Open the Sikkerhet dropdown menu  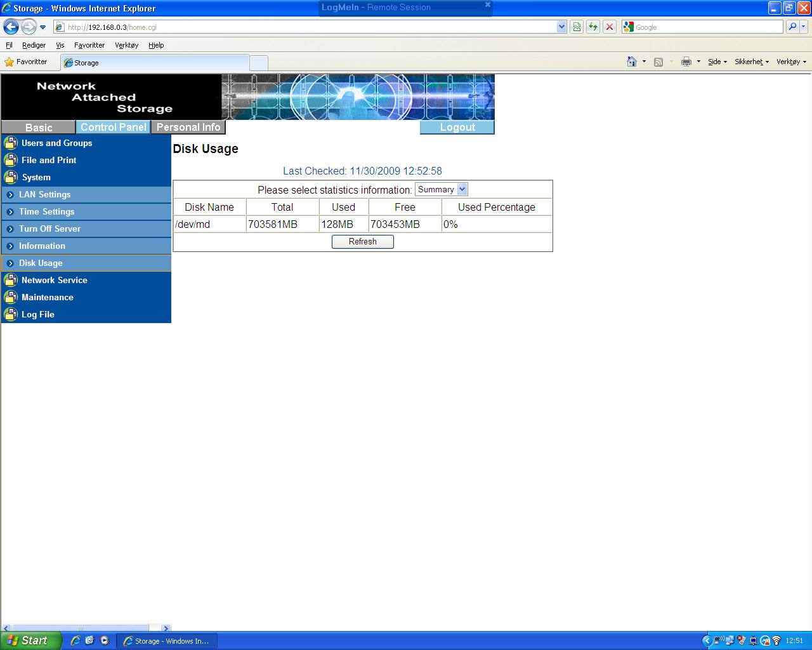tap(752, 62)
